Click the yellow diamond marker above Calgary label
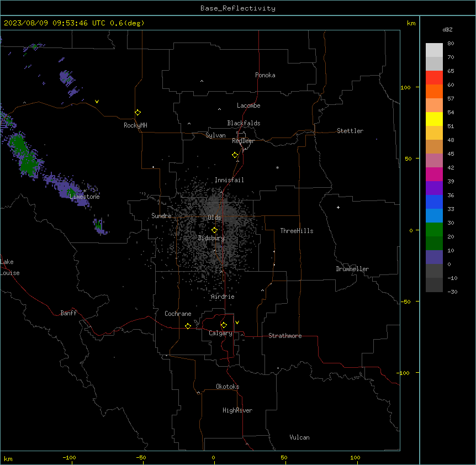The image size is (476, 465). pyautogui.click(x=224, y=325)
